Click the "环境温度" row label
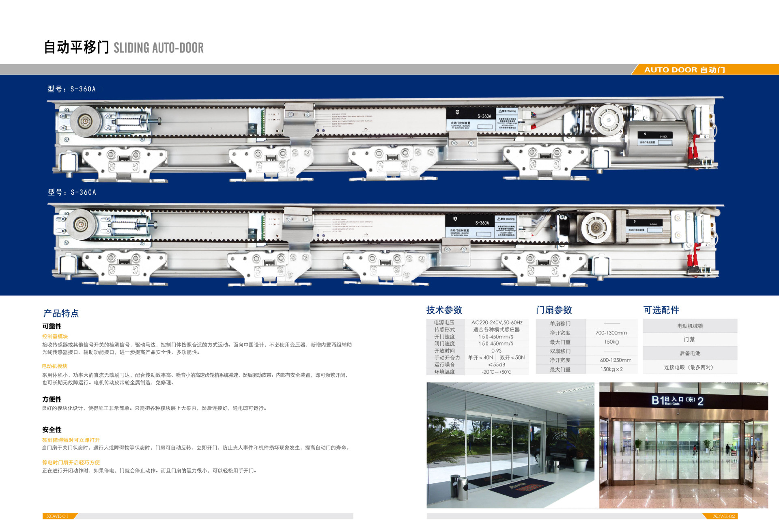Screen dimensions: 779x532 444,372
